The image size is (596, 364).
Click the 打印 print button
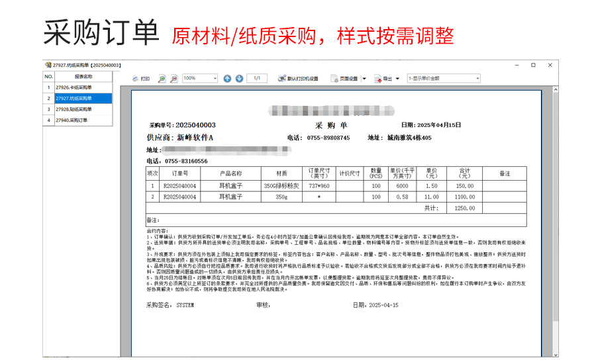coord(140,79)
